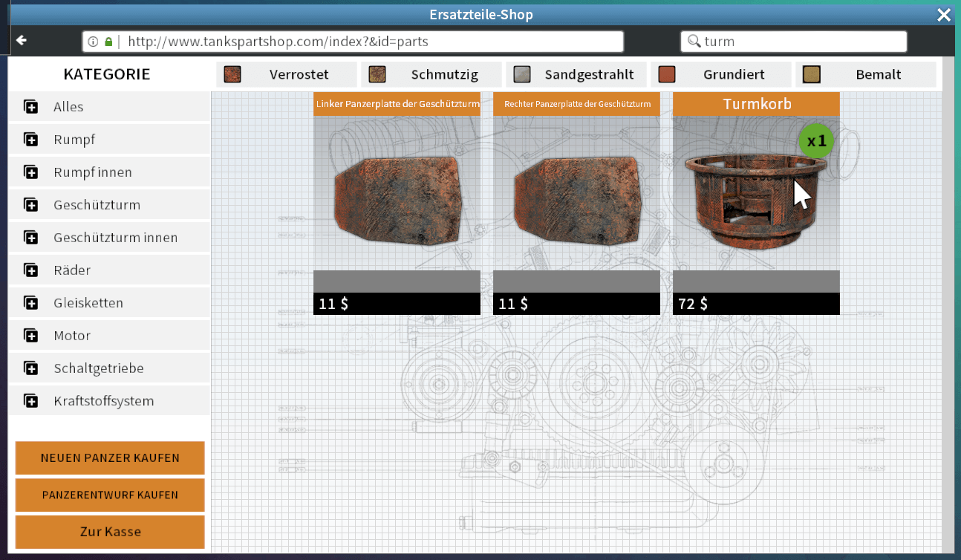961x560 pixels.
Task: Click the plus icon next to Kraftstoffsystem
Action: (x=31, y=401)
